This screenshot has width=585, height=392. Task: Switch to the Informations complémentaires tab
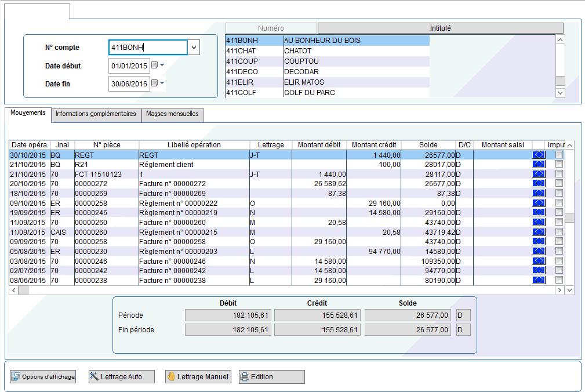point(96,114)
